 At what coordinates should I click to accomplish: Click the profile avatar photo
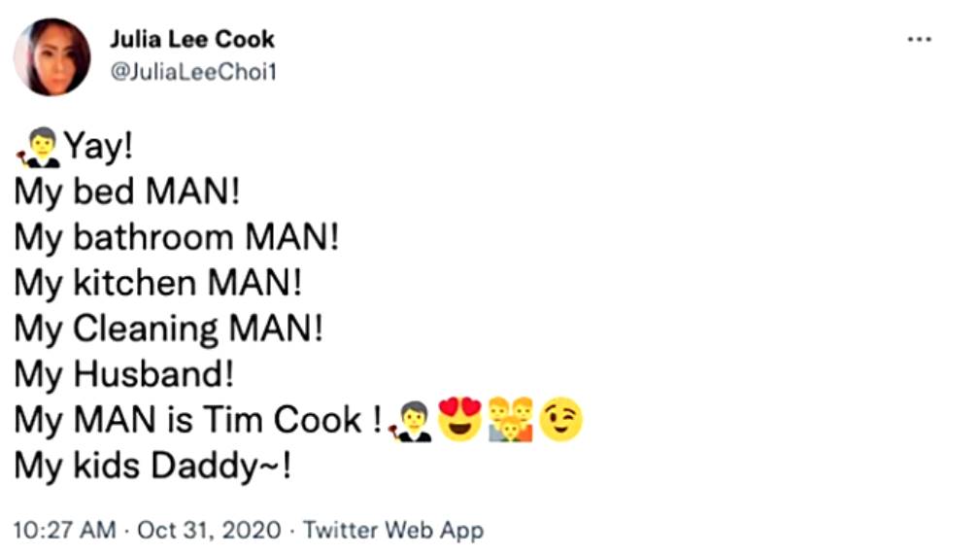tap(51, 57)
